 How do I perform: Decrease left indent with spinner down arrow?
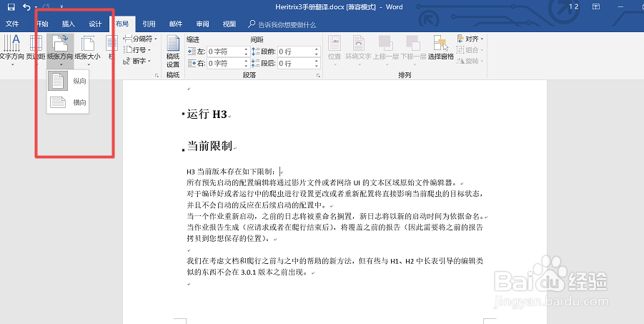247,54
